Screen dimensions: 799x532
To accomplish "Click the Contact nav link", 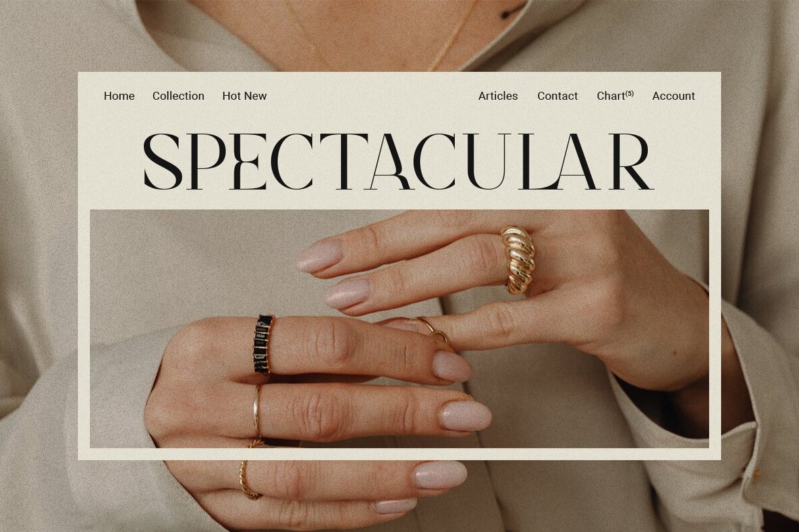I will (x=557, y=96).
